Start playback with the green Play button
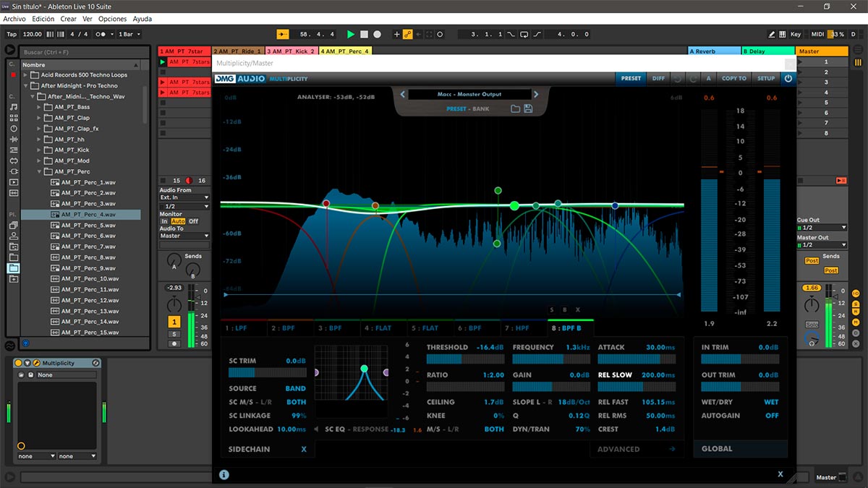This screenshot has width=868, height=488. click(351, 34)
